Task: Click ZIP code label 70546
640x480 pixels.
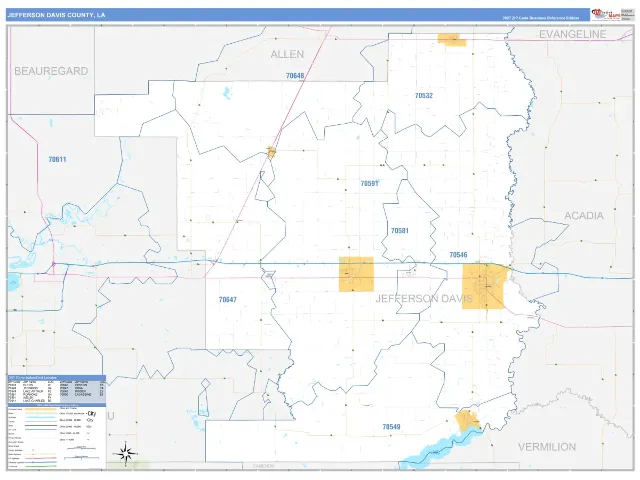Action: pos(458,254)
